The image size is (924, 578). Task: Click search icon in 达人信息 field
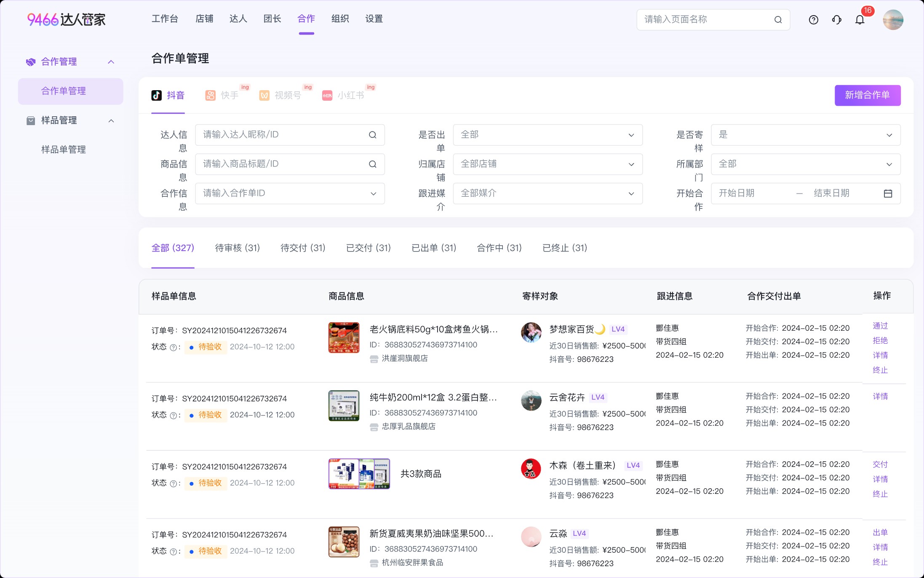pyautogui.click(x=372, y=135)
